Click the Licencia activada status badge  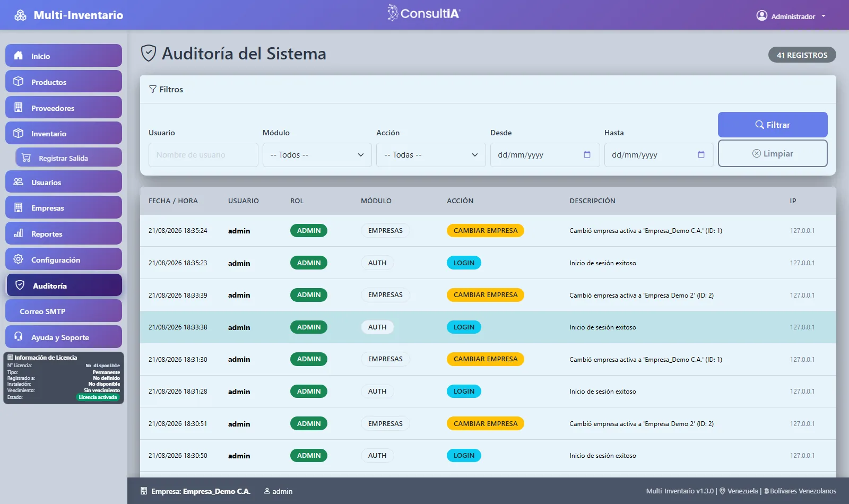click(x=98, y=397)
